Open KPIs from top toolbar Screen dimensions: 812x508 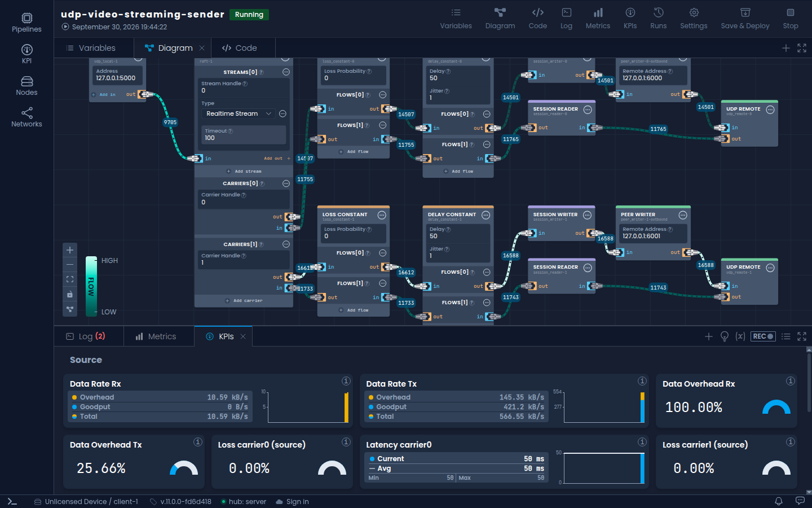[x=630, y=19]
